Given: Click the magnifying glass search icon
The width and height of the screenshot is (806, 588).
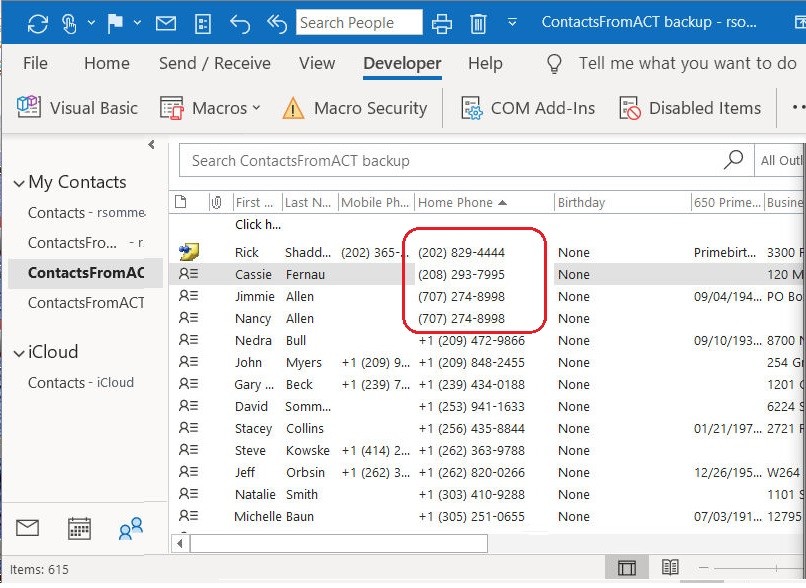Looking at the screenshot, I should (734, 160).
